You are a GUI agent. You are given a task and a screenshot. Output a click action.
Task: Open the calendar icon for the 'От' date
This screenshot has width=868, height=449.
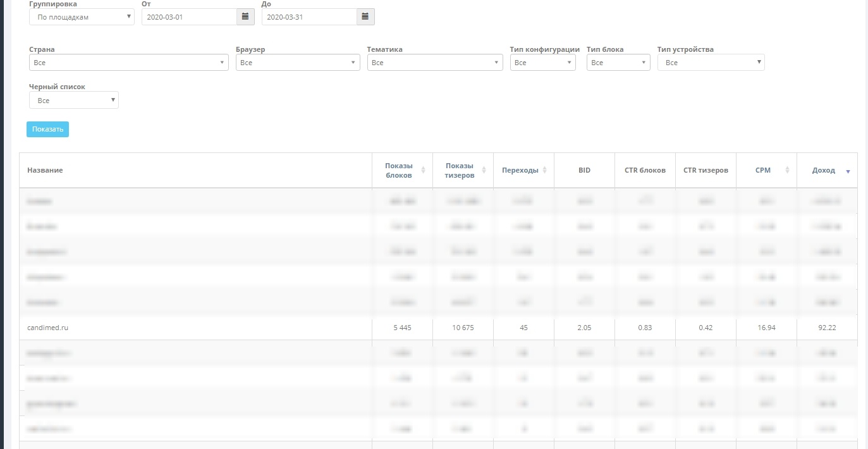[245, 17]
